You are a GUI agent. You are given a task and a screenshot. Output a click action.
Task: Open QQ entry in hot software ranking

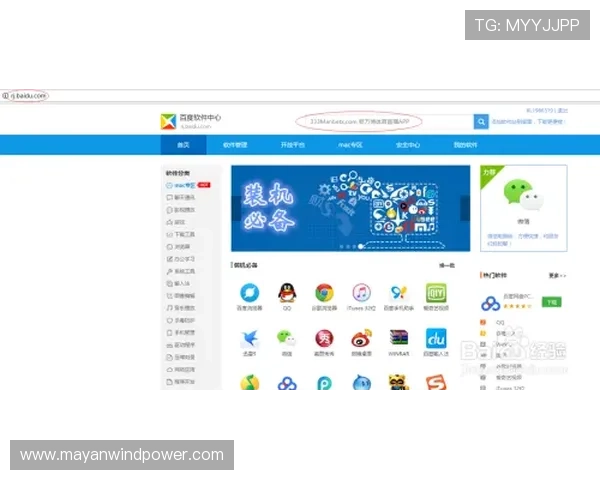pos(500,323)
